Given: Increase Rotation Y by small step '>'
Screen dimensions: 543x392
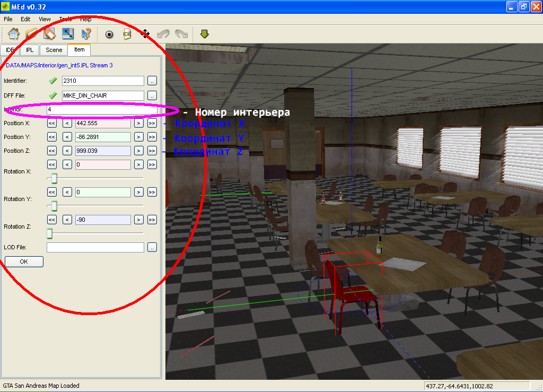Looking at the screenshot, I should pos(138,192).
